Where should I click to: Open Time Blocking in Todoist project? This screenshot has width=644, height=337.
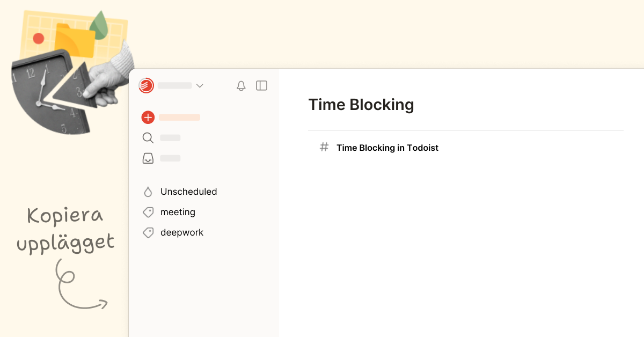pyautogui.click(x=387, y=148)
